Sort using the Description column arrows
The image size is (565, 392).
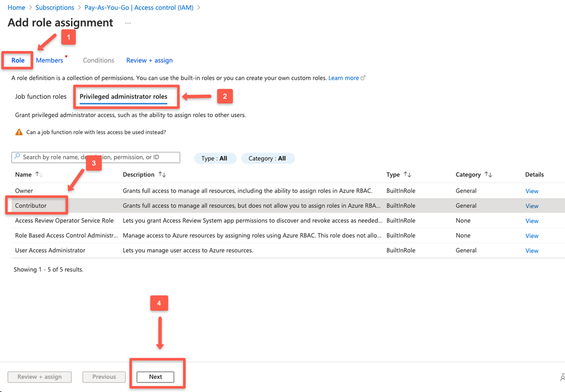163,175
